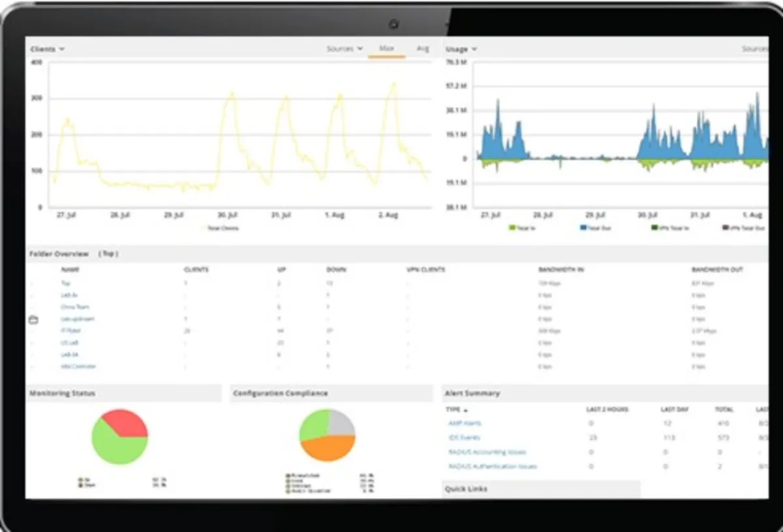Open the Top folder link

(x=65, y=284)
